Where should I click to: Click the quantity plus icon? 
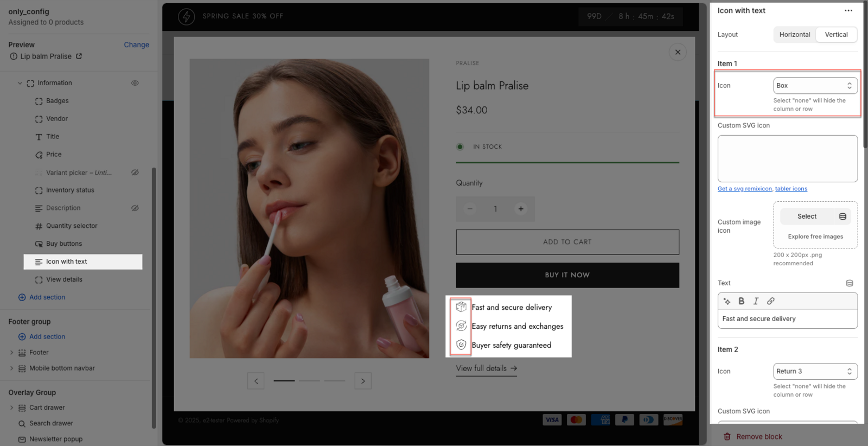click(x=520, y=209)
